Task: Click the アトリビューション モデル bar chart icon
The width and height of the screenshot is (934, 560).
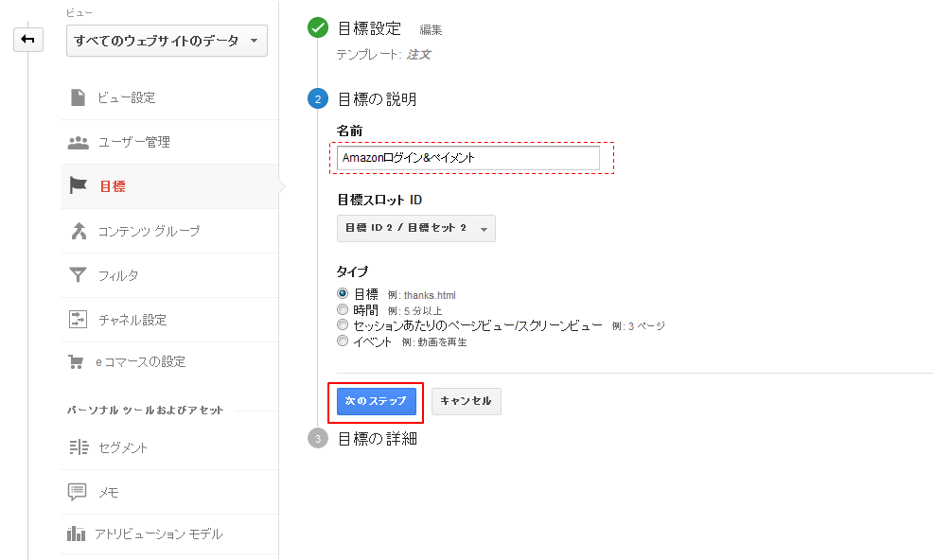Action: coord(77,534)
